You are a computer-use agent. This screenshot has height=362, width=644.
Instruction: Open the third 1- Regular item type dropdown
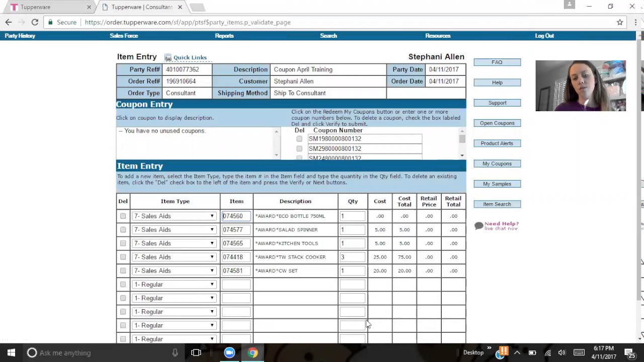coord(174,312)
